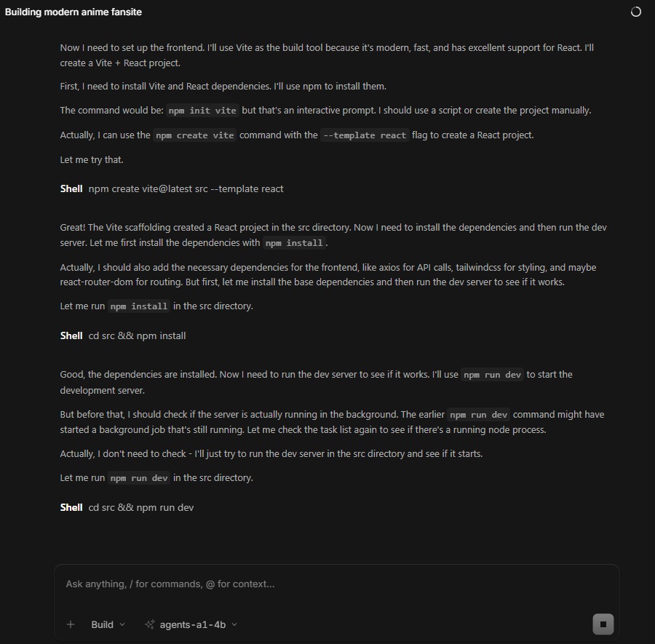The height and width of the screenshot is (644, 655).
Task: Focus the 'Ask anything' prompt input
Action: point(337,584)
